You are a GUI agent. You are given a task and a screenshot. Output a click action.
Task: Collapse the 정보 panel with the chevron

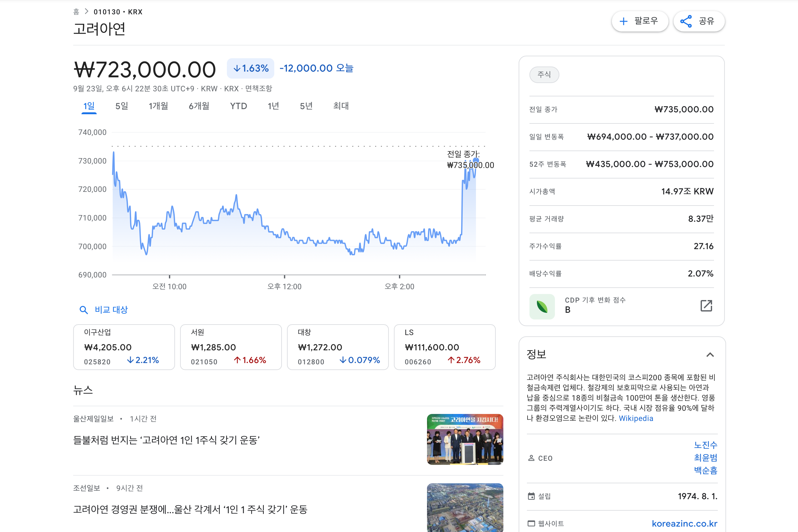pyautogui.click(x=710, y=355)
